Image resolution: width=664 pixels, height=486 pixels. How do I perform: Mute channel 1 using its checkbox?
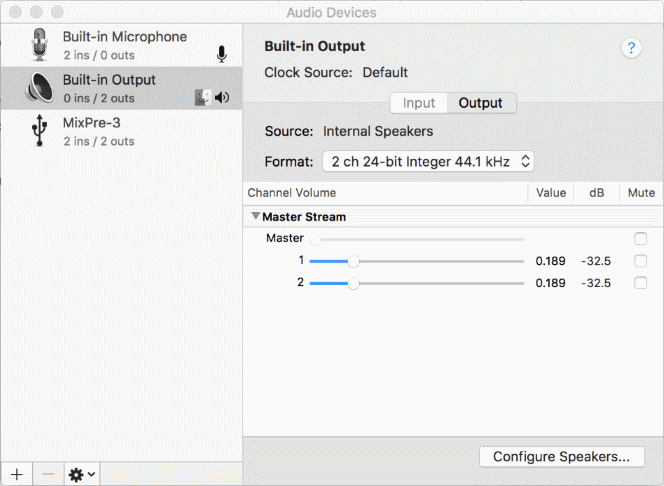[640, 261]
